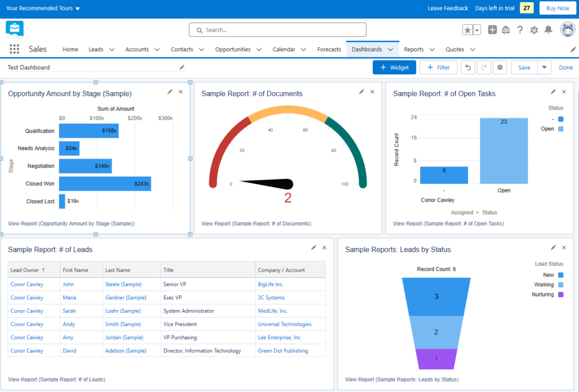This screenshot has width=579, height=392.
Task: Click the Trailhead help question mark icon
Action: 520,29
